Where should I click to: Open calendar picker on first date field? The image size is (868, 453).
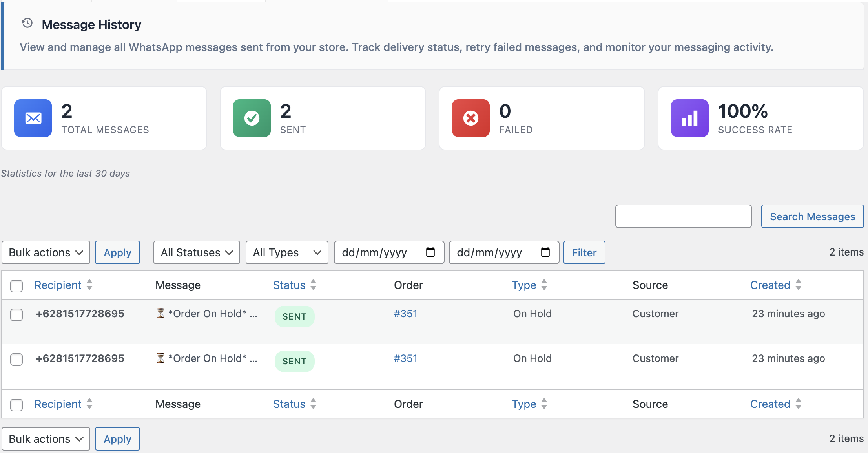pos(430,252)
